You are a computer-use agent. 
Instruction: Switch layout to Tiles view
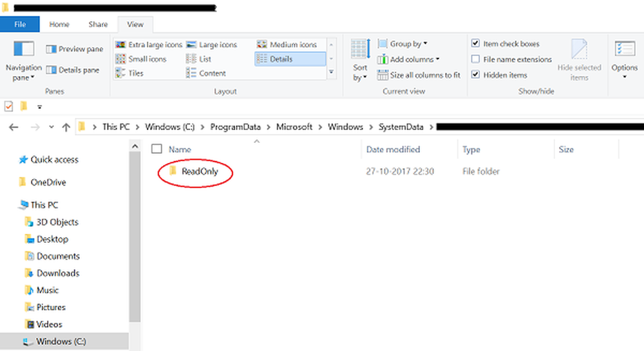click(129, 73)
